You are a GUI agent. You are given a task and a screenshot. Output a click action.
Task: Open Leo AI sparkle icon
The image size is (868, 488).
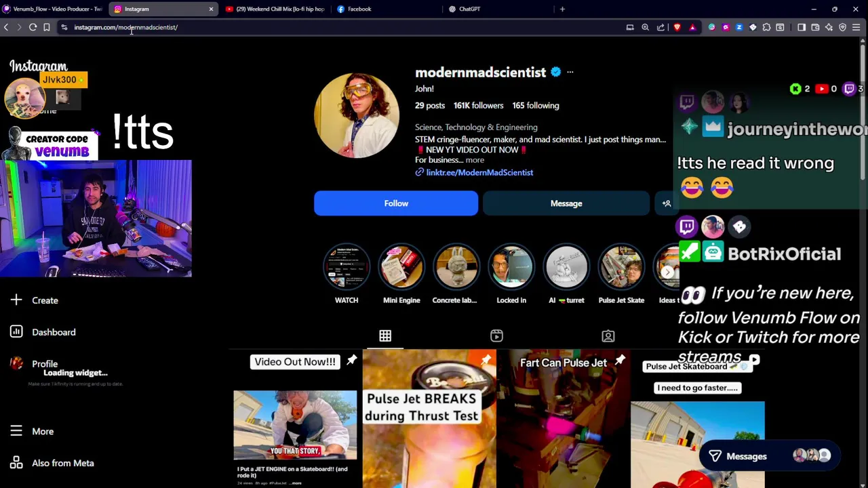click(829, 27)
